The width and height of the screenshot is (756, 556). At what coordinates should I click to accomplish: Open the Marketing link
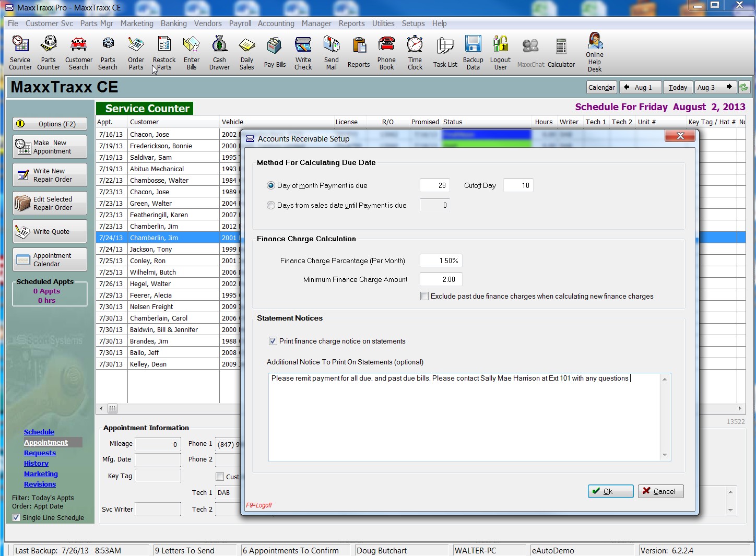point(41,474)
